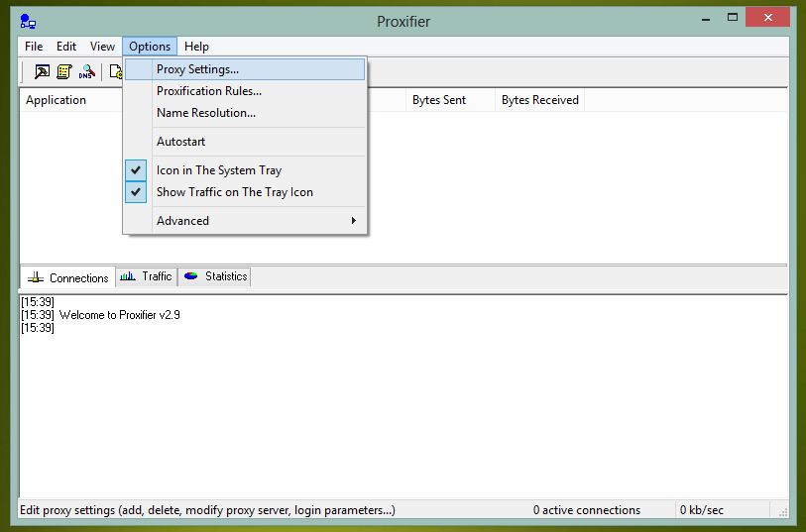Close the Proxifier window
This screenshot has height=532, width=806.
768,18
